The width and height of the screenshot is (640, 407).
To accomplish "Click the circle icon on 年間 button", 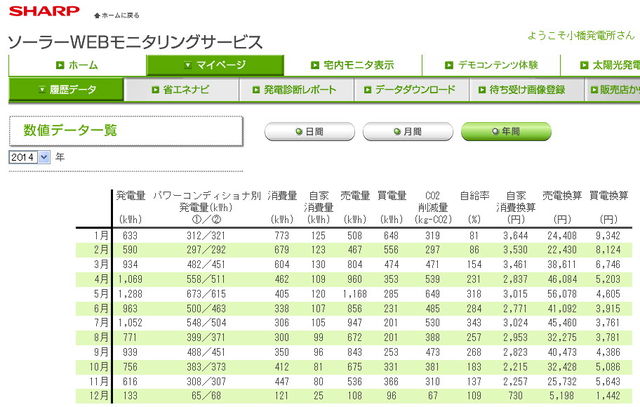I will (x=496, y=131).
